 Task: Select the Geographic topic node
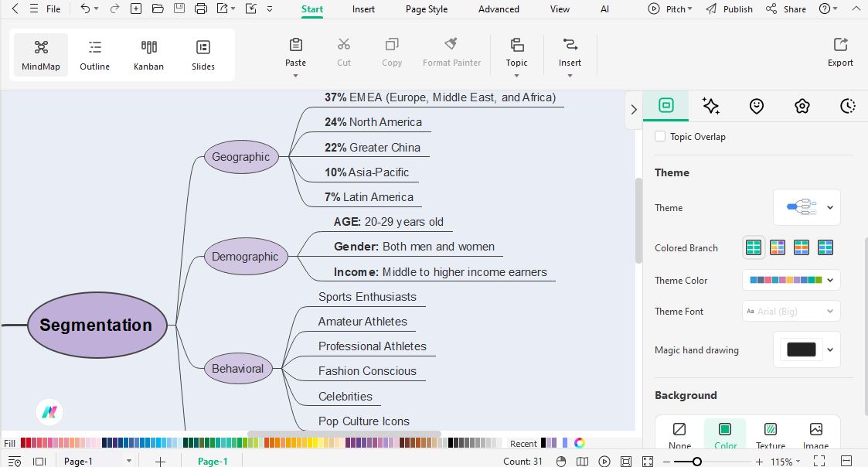pos(241,157)
